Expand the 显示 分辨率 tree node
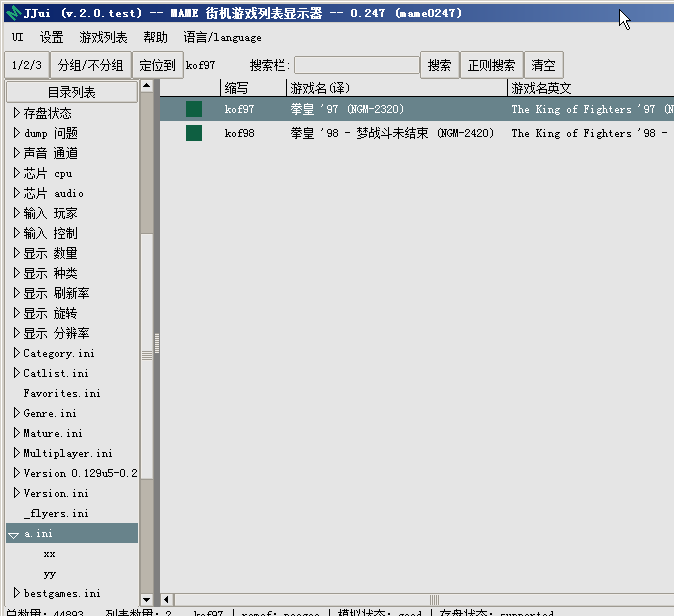674x616 pixels. [17, 333]
